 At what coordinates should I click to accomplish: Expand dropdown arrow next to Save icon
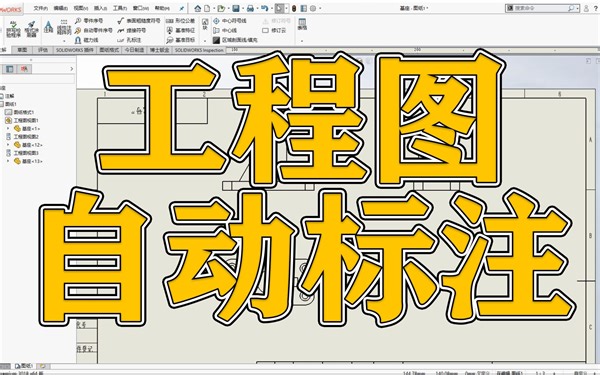pyautogui.click(x=243, y=8)
